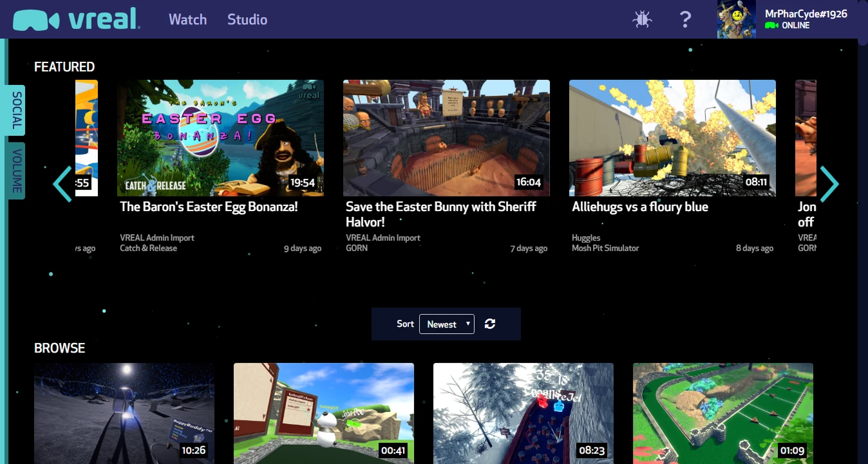Play the Baron's Easter Egg Bonanza thumbnail

tap(220, 138)
